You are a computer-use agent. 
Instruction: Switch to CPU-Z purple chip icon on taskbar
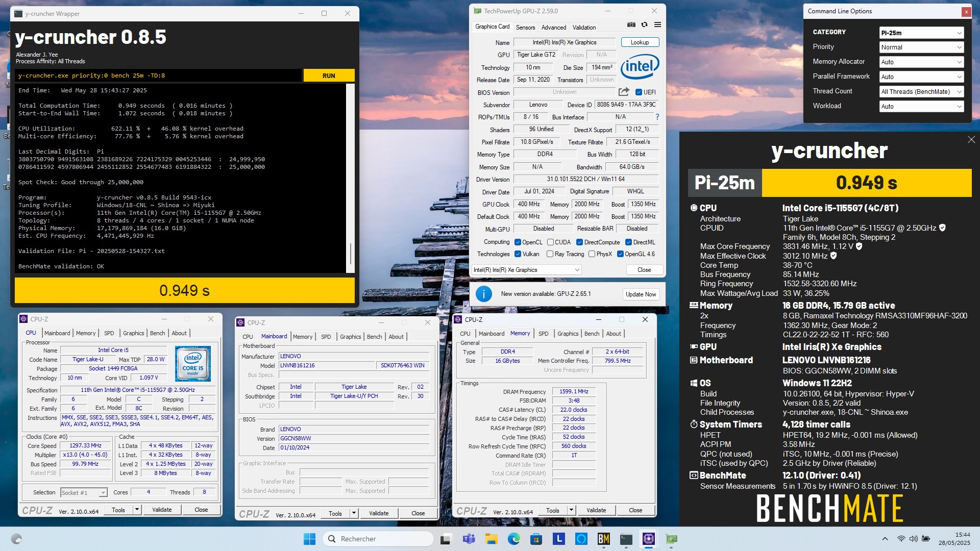click(x=649, y=539)
